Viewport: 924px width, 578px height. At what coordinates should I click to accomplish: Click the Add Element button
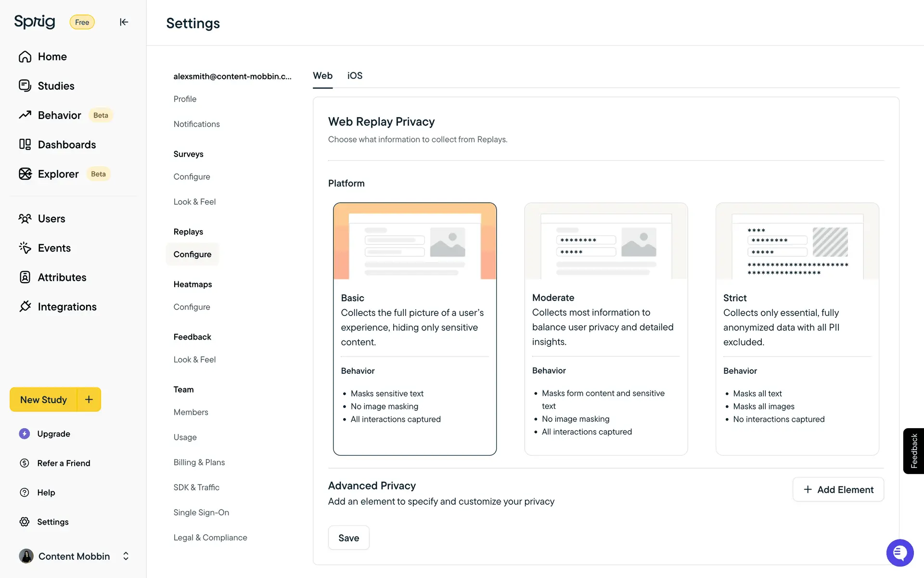(838, 489)
